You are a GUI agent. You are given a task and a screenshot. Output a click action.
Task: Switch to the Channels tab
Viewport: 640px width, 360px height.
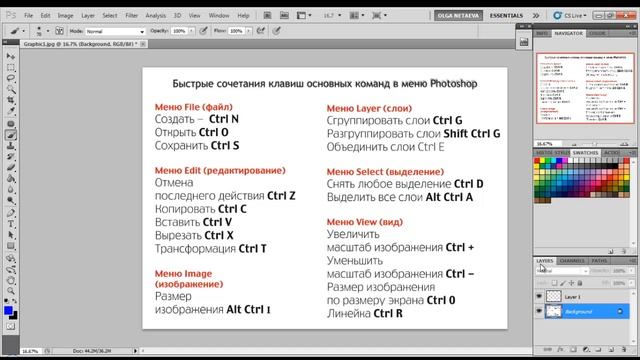pyautogui.click(x=572, y=260)
